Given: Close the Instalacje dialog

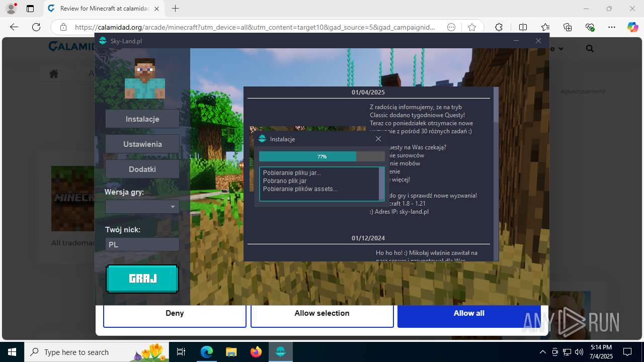Looking at the screenshot, I should 378,139.
